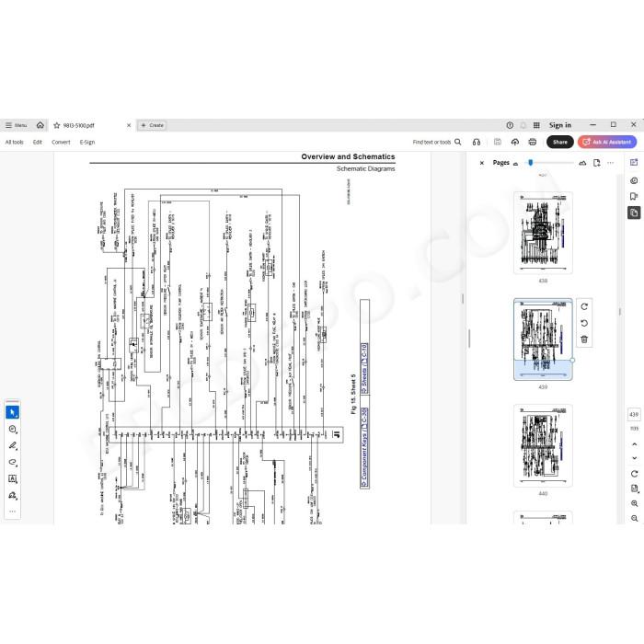Zoom out of the document
644x644 pixels.
tap(634, 518)
